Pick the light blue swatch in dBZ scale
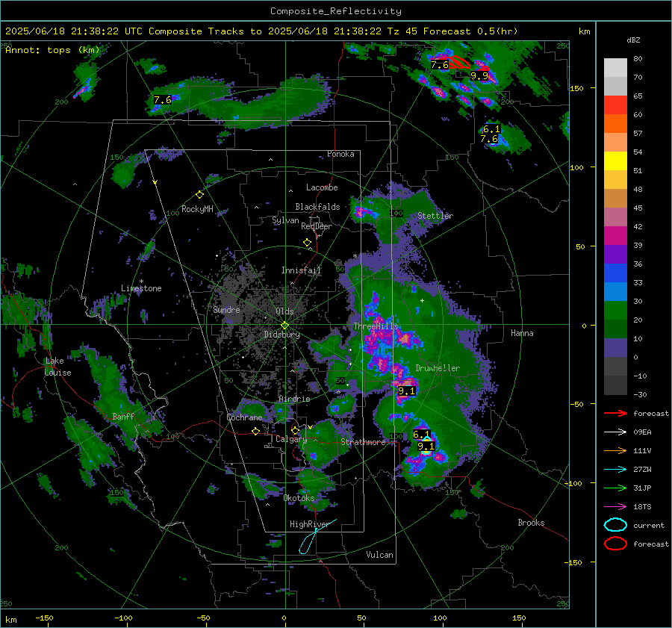The image size is (672, 628). (x=615, y=291)
